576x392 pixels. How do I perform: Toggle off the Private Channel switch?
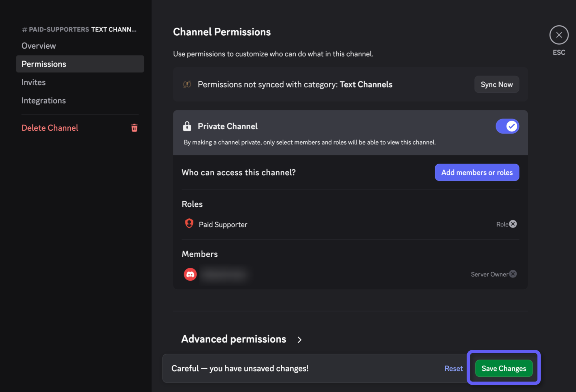[507, 126]
